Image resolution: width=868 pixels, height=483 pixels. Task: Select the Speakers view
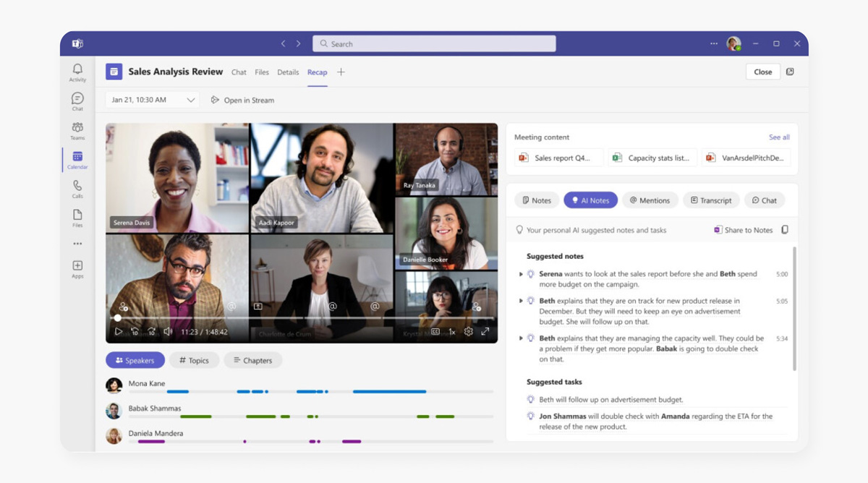(x=135, y=360)
